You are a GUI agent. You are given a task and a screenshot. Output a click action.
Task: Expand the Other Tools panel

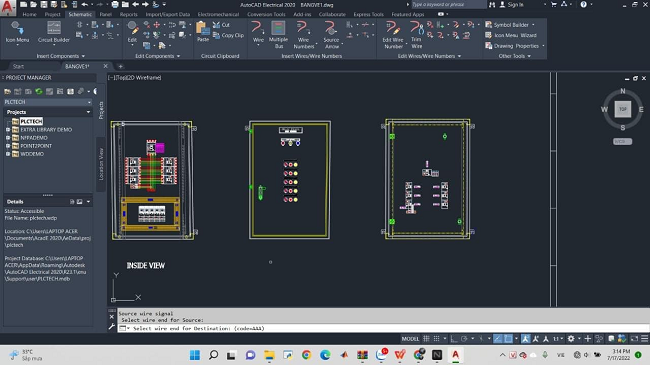[514, 56]
